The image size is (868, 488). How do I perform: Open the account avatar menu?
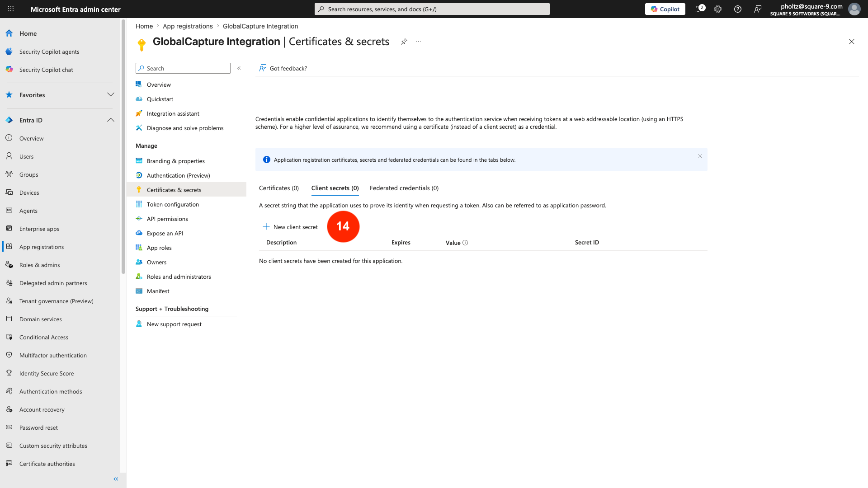[x=854, y=9]
